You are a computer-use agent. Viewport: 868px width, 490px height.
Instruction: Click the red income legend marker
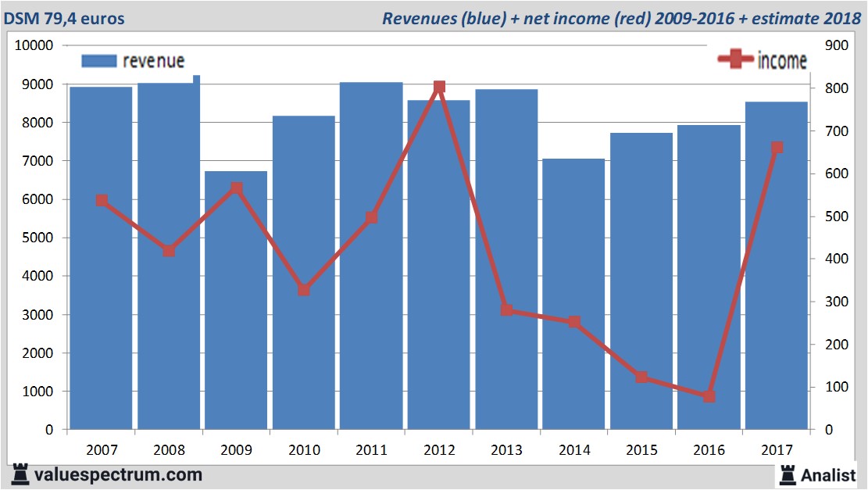click(734, 60)
